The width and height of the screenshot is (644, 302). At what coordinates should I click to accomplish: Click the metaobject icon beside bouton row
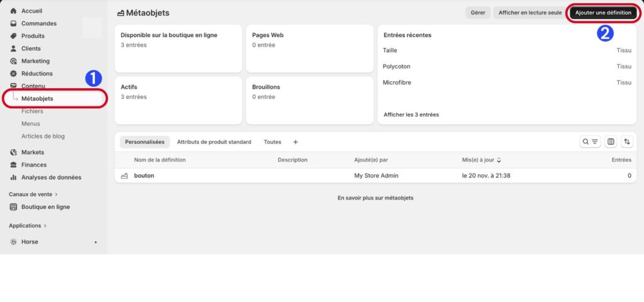click(x=125, y=176)
